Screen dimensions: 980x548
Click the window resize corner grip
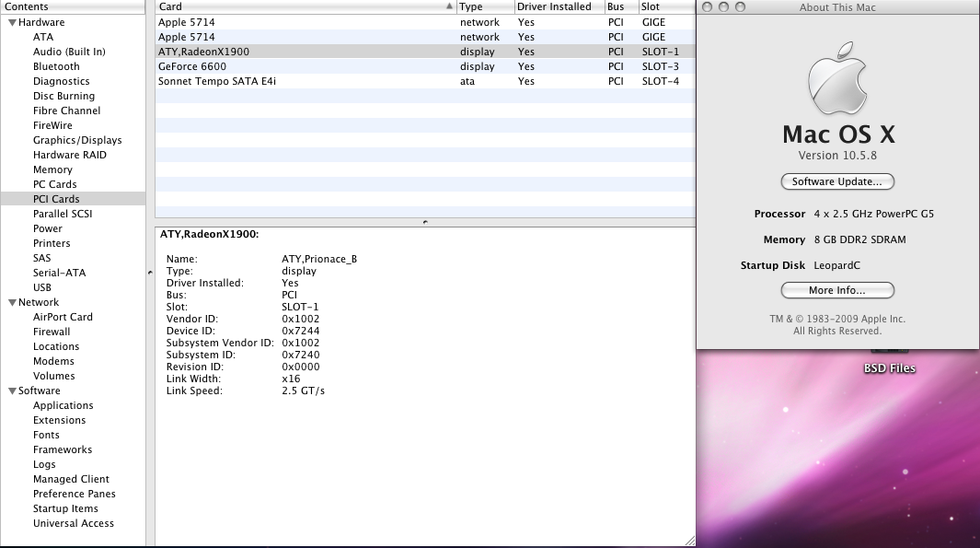tap(689, 541)
